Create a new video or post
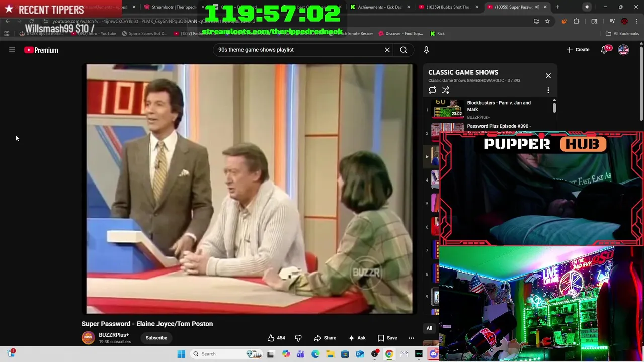The image size is (644, 362). [x=578, y=50]
